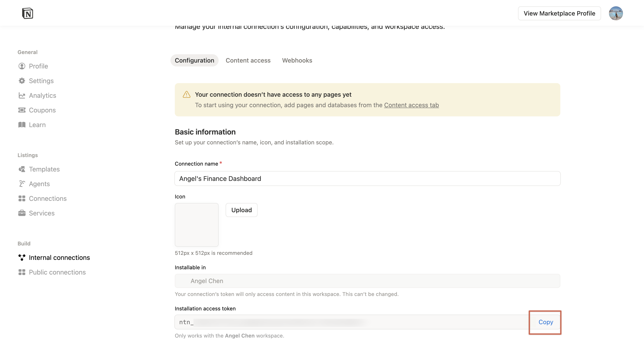The image size is (644, 350).
Task: Focus the Connection name text field
Action: [x=367, y=178]
